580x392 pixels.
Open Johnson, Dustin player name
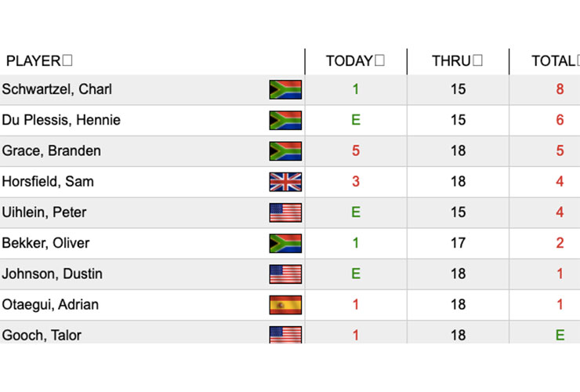(x=53, y=274)
